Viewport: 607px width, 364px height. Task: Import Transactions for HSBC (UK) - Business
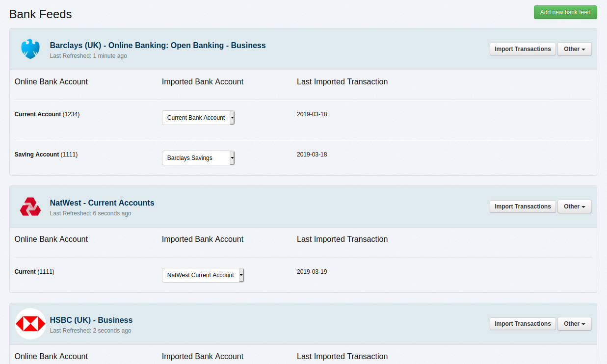523,324
